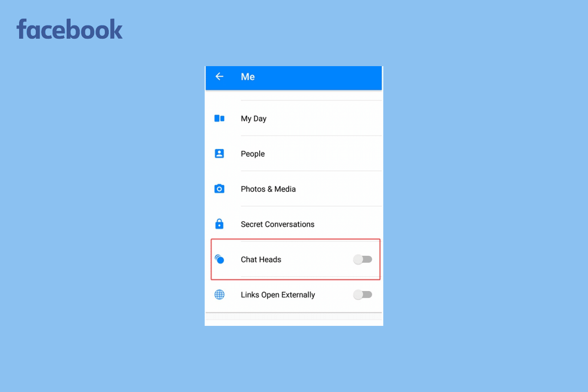Open Secret Conversations via its label
Viewport: 588px width, 392px height.
click(277, 224)
